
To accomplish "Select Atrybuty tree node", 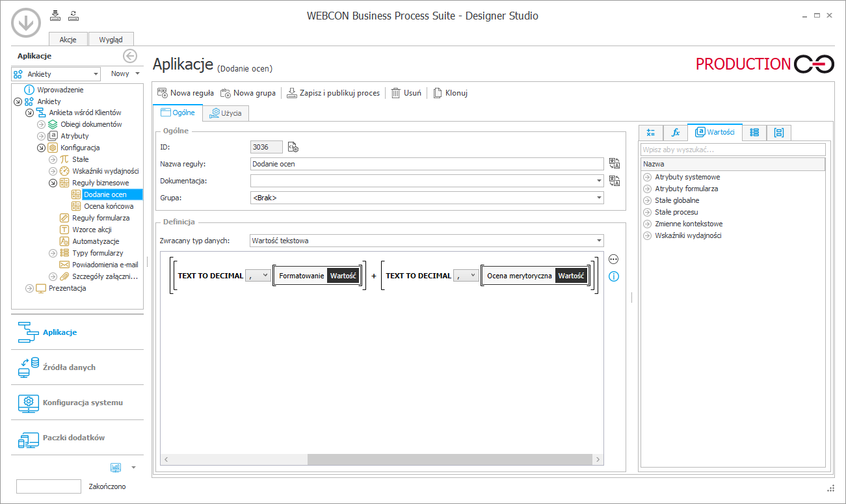I will coord(75,136).
